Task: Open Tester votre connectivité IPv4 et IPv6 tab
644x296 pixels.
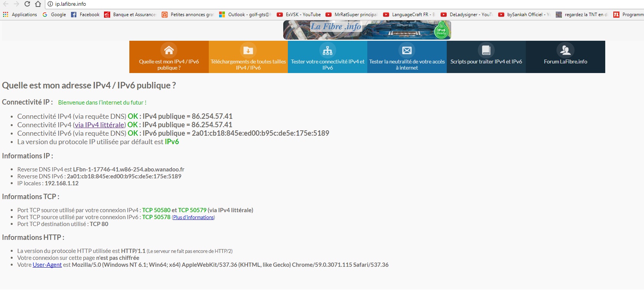Action: pos(327,57)
